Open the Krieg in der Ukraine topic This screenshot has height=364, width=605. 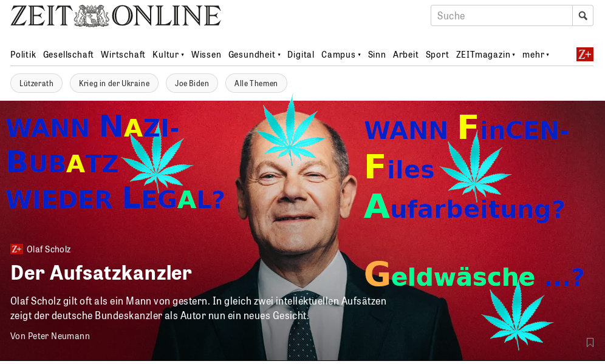(x=114, y=83)
